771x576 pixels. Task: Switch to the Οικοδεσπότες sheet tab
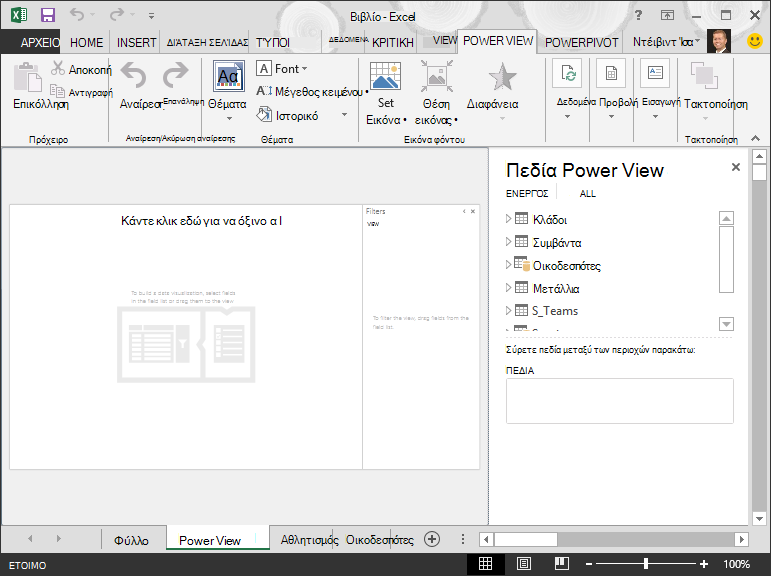click(x=379, y=540)
